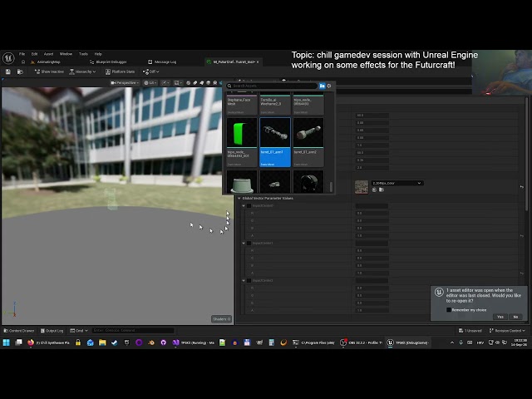Open the Window menu

(x=66, y=54)
